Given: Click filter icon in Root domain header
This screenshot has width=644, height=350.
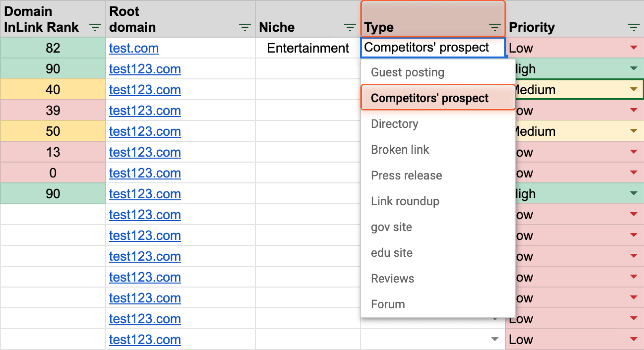Looking at the screenshot, I should 244,27.
